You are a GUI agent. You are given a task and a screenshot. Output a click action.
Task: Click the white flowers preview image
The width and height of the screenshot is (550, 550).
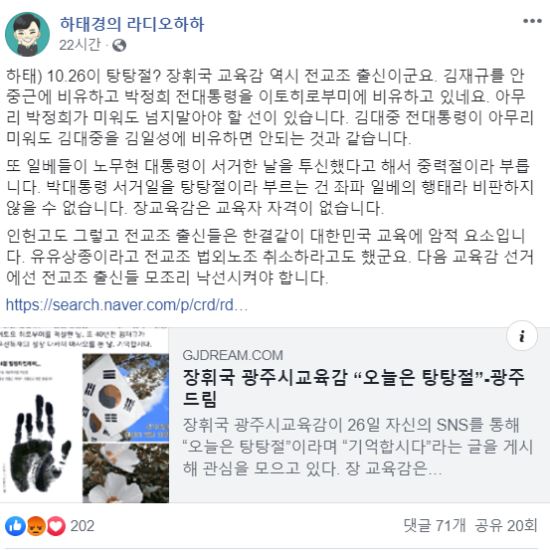(x=126, y=473)
